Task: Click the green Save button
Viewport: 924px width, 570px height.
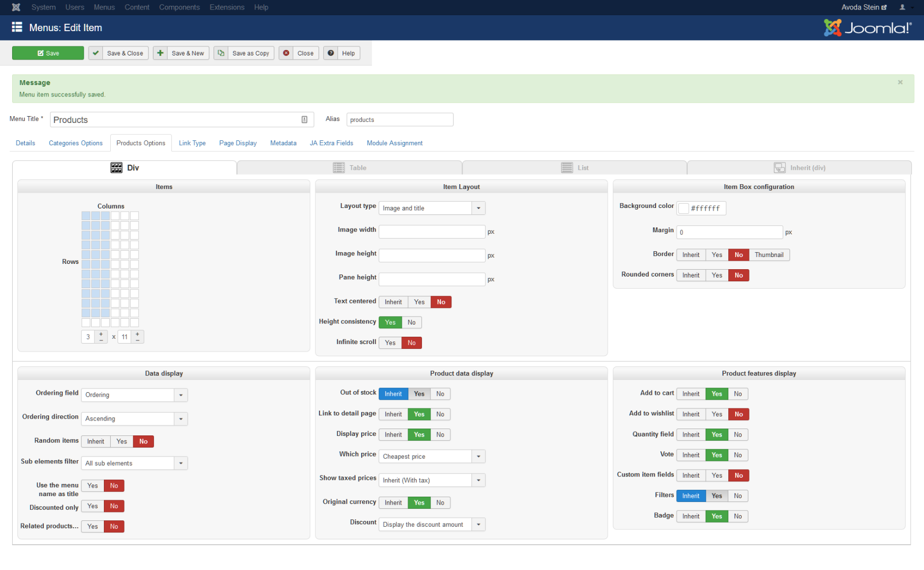Action: [48, 53]
